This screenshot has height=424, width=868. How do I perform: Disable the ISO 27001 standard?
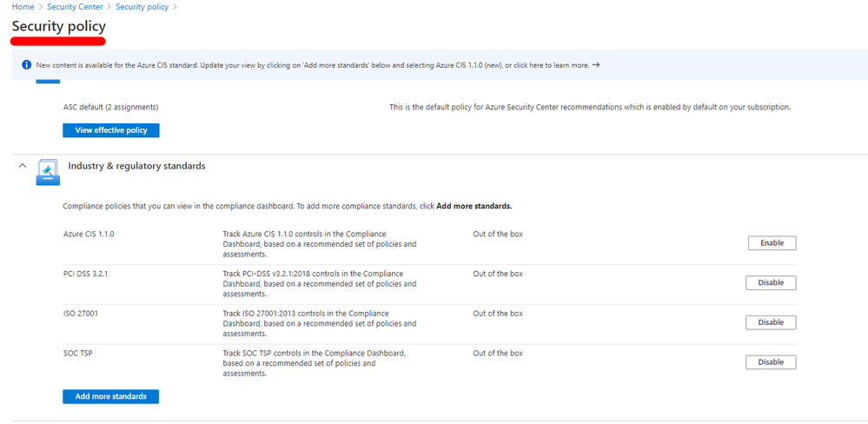tap(771, 322)
